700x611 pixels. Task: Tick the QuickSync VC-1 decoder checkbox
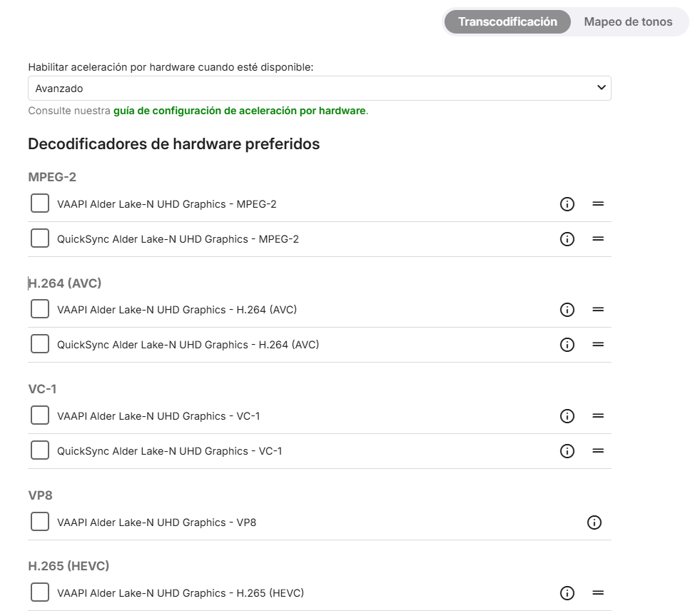(40, 450)
